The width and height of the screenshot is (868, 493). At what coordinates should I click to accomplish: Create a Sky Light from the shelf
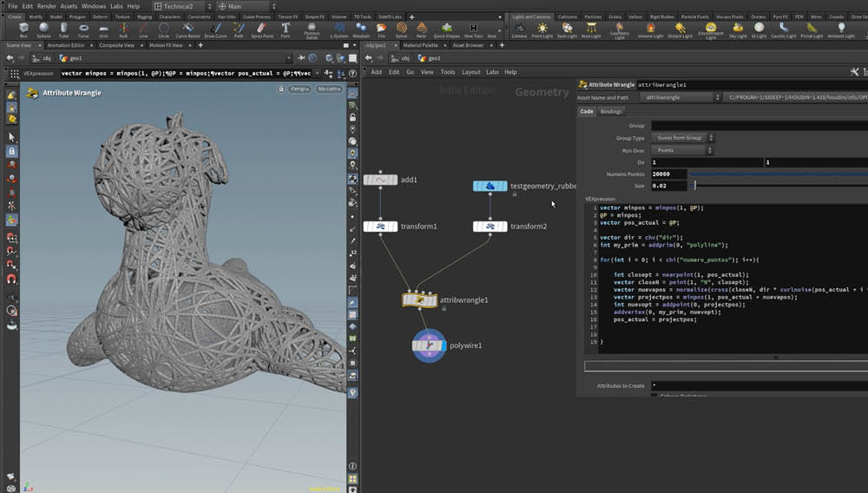[737, 30]
